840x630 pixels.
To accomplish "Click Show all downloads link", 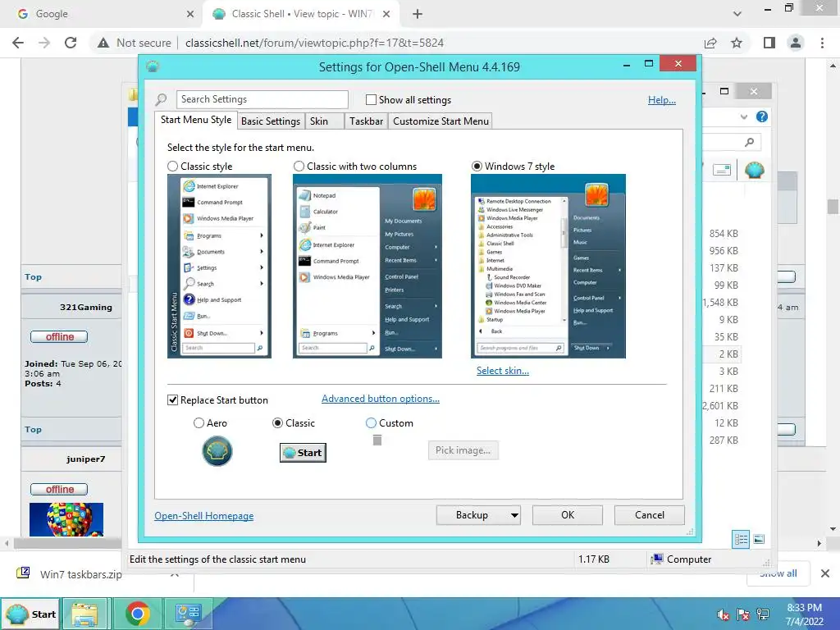I will point(778,573).
